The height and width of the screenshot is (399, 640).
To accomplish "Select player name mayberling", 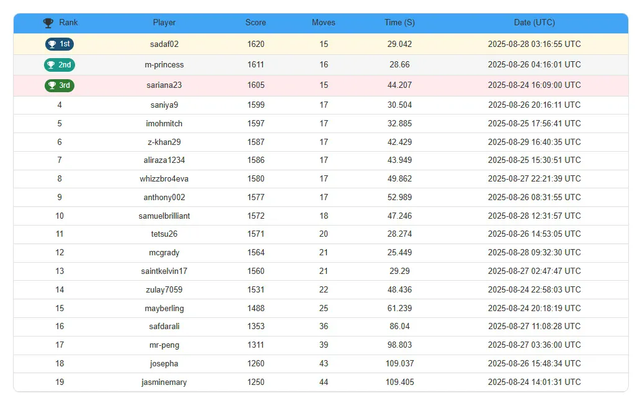I will point(164,308).
